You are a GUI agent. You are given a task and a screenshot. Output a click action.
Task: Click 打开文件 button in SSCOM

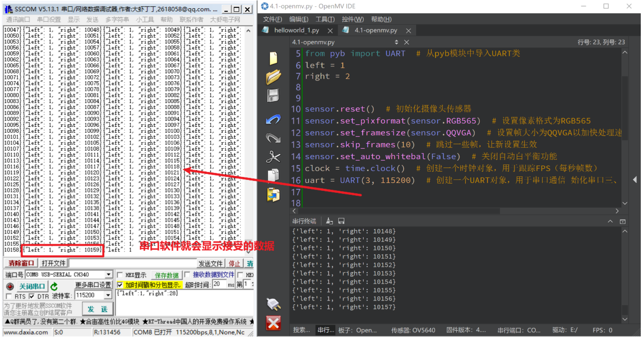[54, 263]
